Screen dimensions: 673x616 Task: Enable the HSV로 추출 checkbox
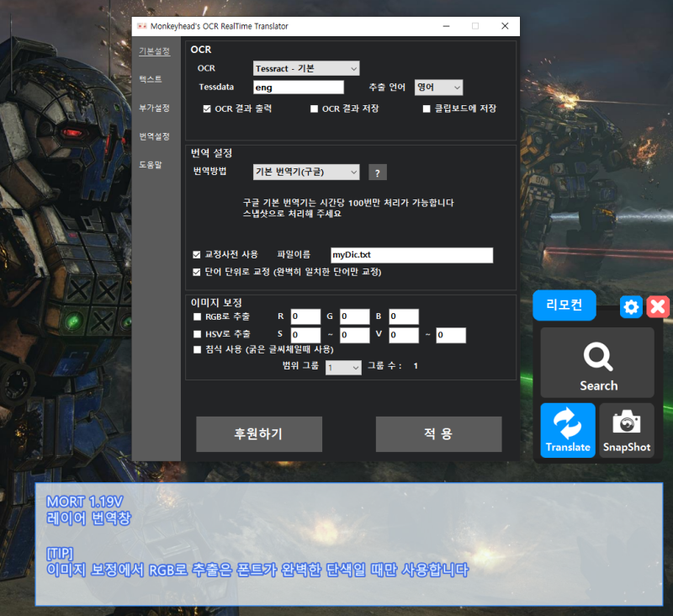[x=198, y=334]
